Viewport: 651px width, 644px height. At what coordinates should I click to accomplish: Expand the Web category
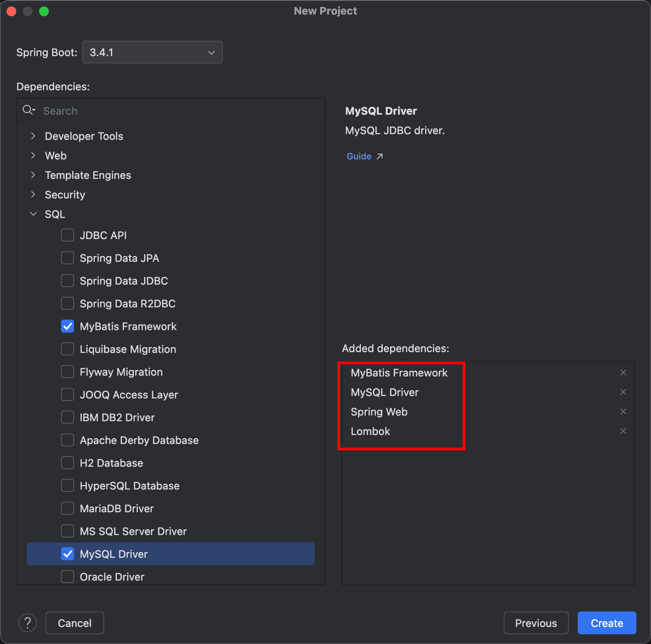tap(33, 155)
